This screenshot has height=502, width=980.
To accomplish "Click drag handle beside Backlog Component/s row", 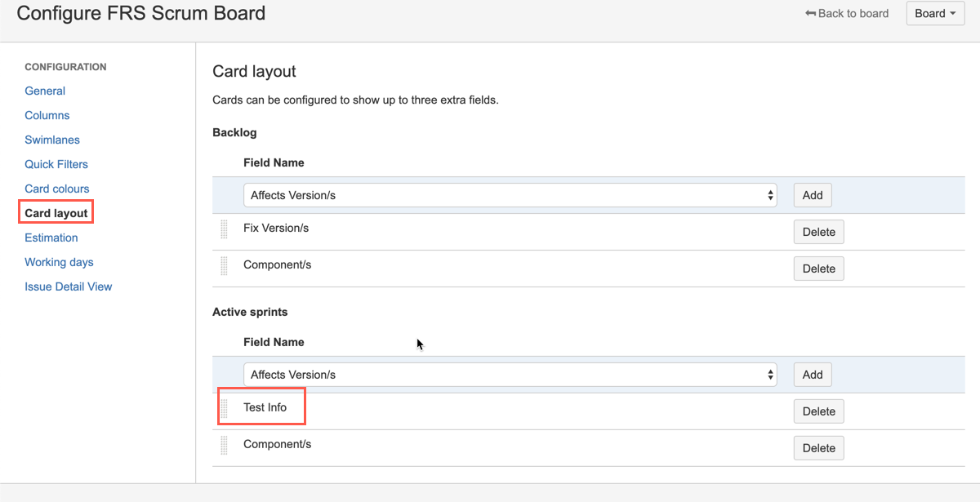I will tap(225, 266).
